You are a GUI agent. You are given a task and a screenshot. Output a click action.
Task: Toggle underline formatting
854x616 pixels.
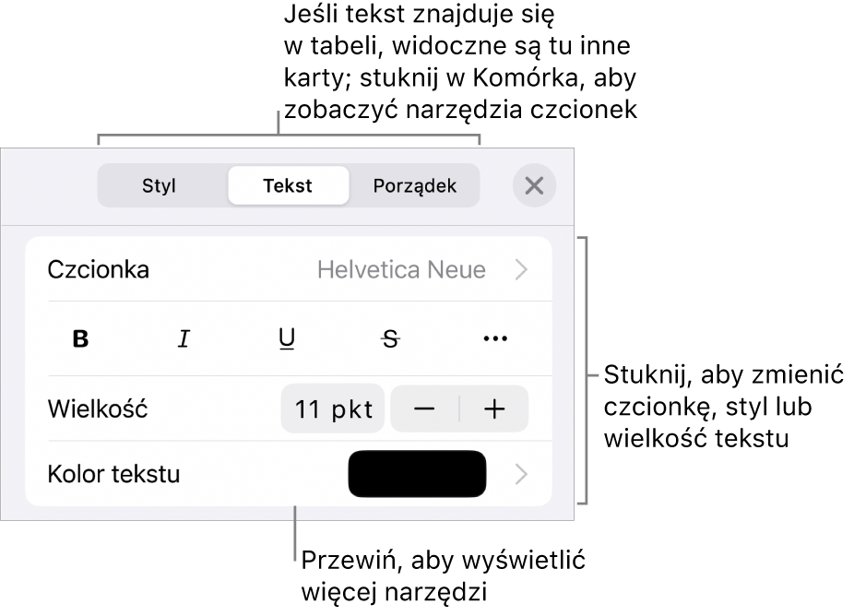coord(287,338)
